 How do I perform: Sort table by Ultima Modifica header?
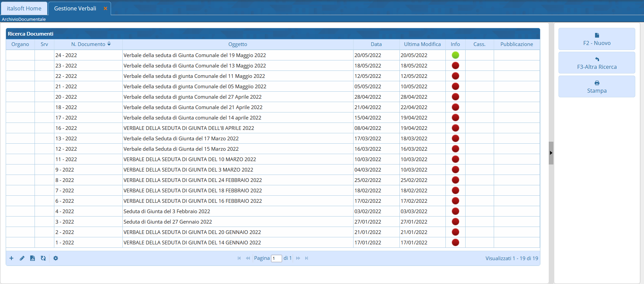422,44
